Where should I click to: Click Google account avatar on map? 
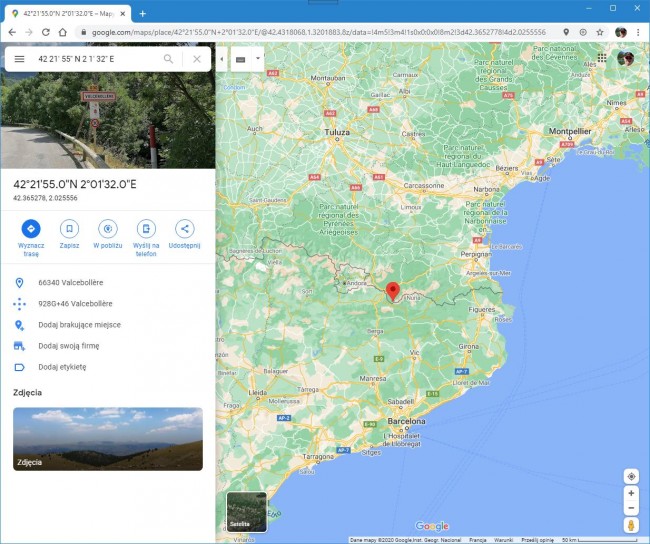tap(626, 58)
